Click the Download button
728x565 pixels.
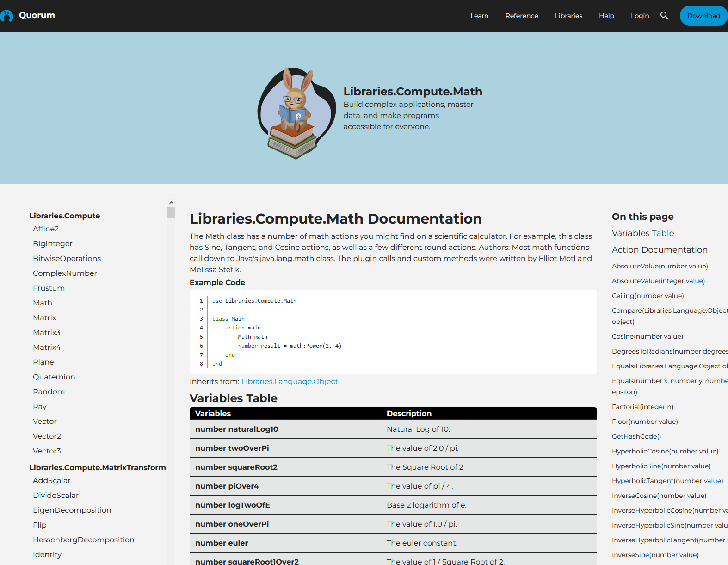(x=703, y=16)
